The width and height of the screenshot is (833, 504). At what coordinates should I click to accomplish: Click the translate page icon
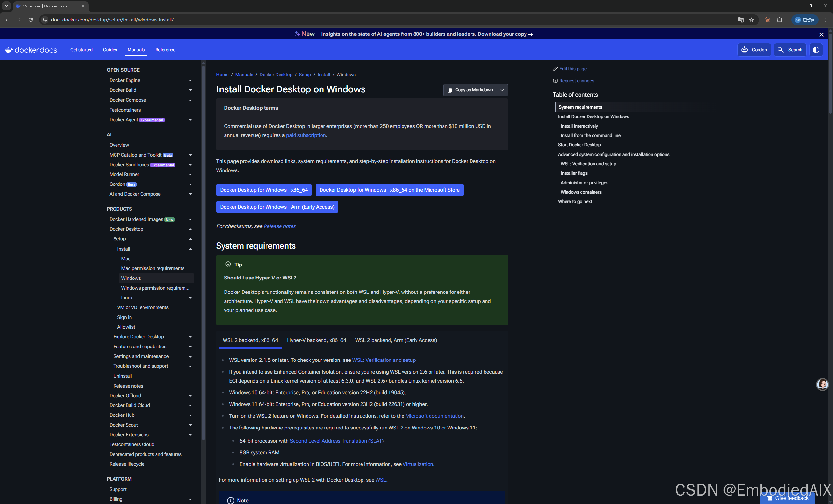[740, 20]
